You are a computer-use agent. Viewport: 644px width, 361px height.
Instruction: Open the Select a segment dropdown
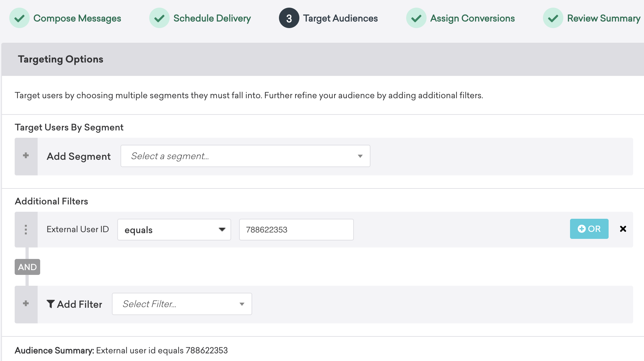click(x=245, y=156)
